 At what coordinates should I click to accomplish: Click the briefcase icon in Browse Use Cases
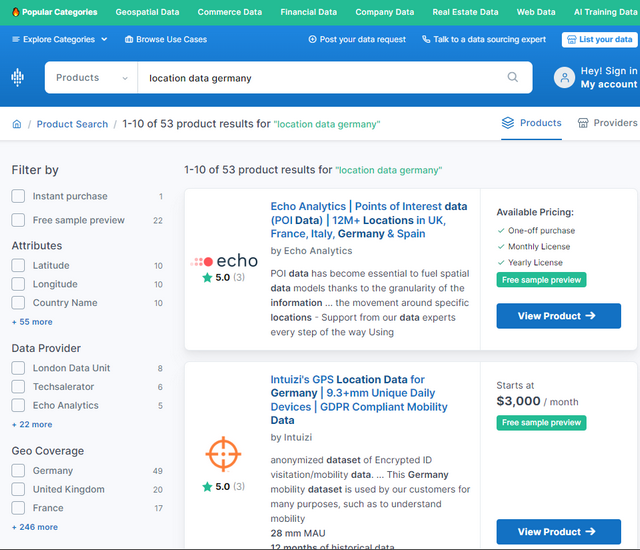coord(129,40)
